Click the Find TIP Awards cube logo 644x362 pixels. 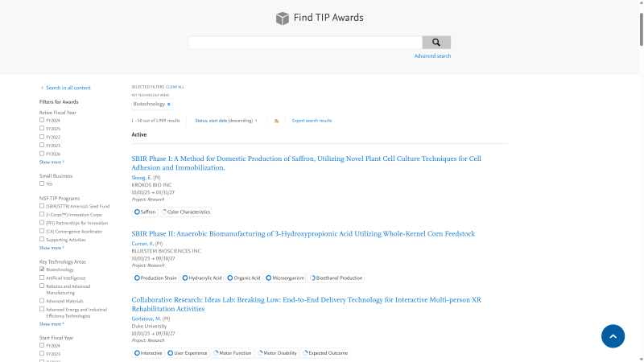coord(282,18)
